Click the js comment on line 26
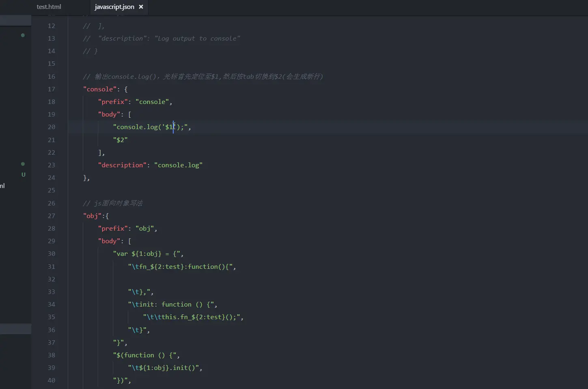588x389 pixels. (x=113, y=203)
